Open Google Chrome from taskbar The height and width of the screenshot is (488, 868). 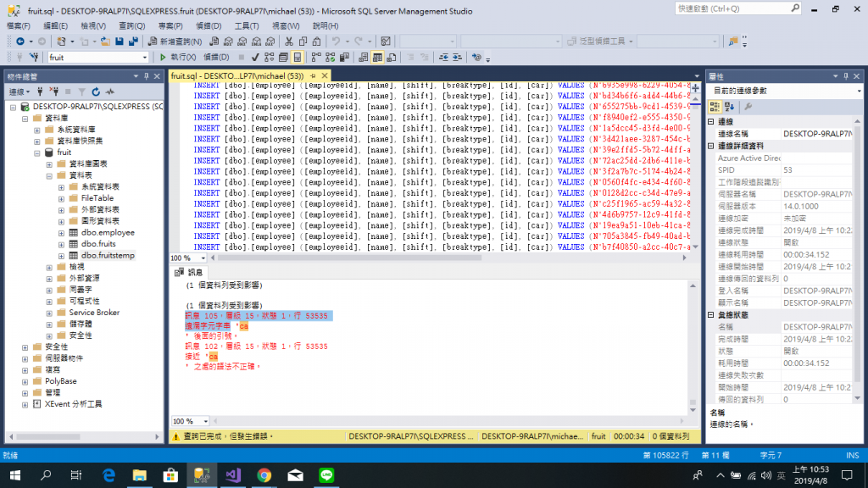pyautogui.click(x=264, y=475)
